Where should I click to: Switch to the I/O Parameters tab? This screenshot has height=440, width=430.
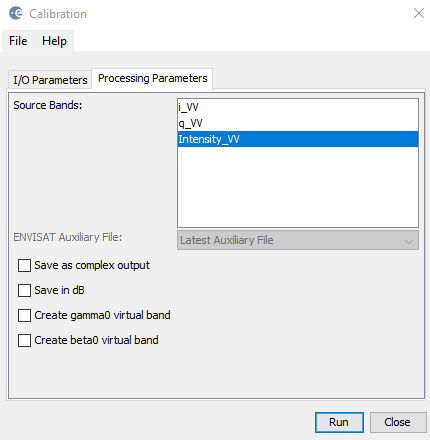pyautogui.click(x=50, y=80)
